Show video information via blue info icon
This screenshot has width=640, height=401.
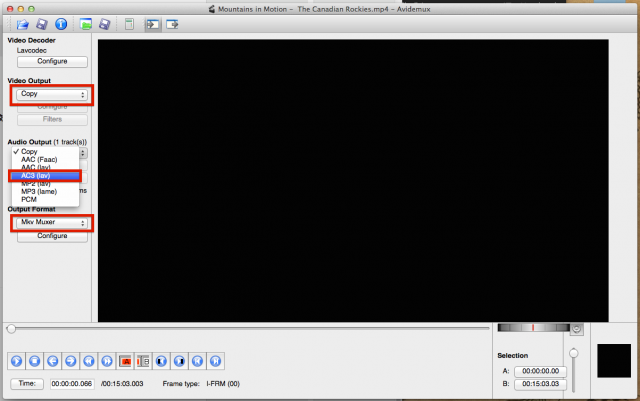[61, 25]
